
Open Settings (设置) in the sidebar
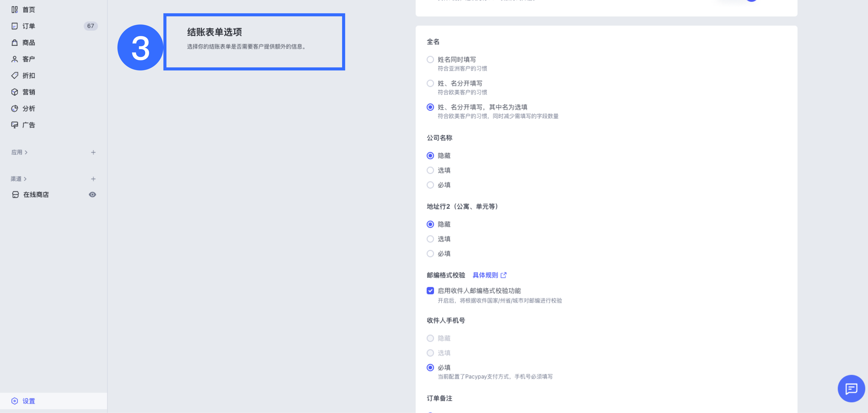pyautogui.click(x=29, y=401)
